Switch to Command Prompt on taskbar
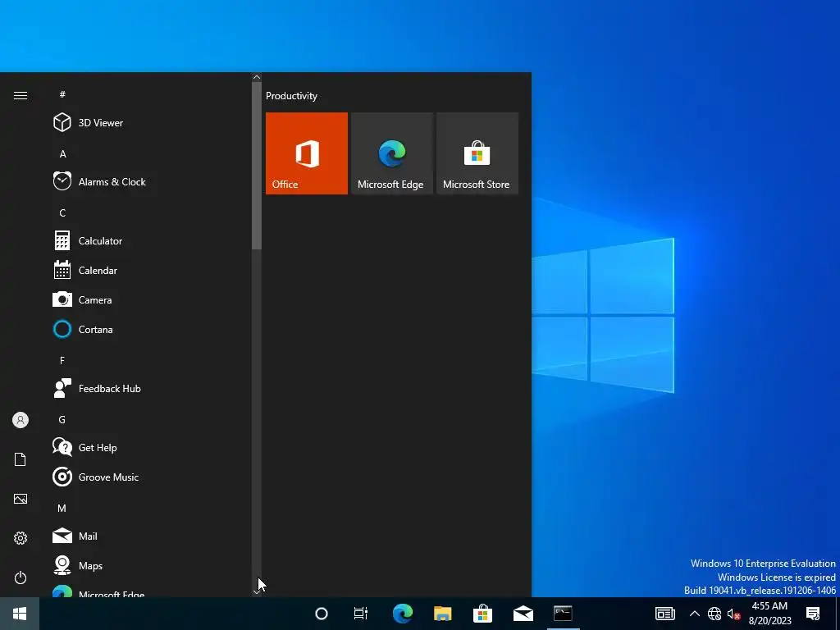Viewport: 840px width, 630px height. coord(563,614)
